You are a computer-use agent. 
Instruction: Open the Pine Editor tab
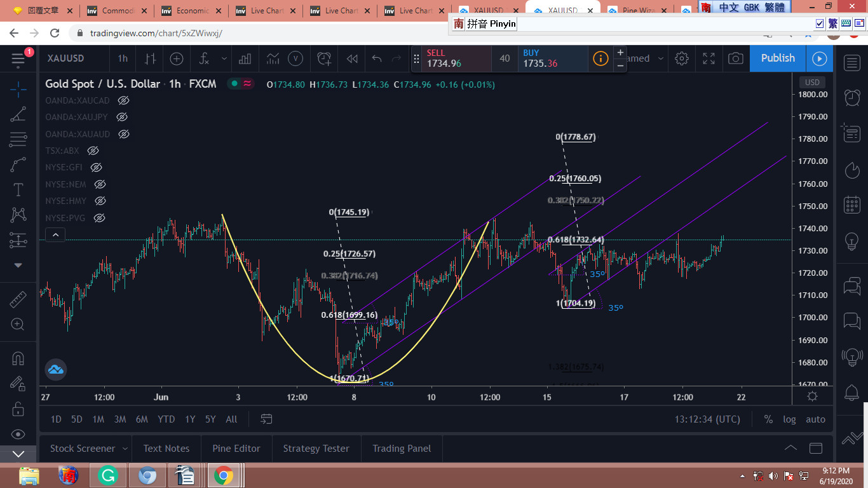(236, 449)
